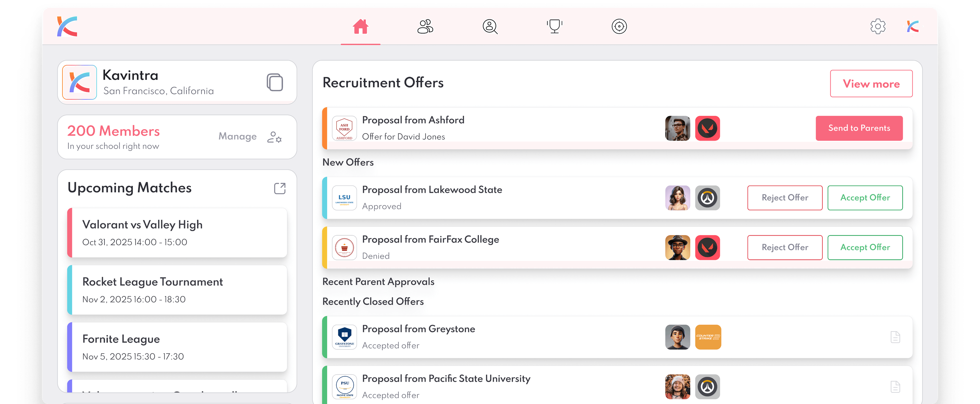
Task: Click the Kavintra profile logo top right
Action: click(x=913, y=27)
